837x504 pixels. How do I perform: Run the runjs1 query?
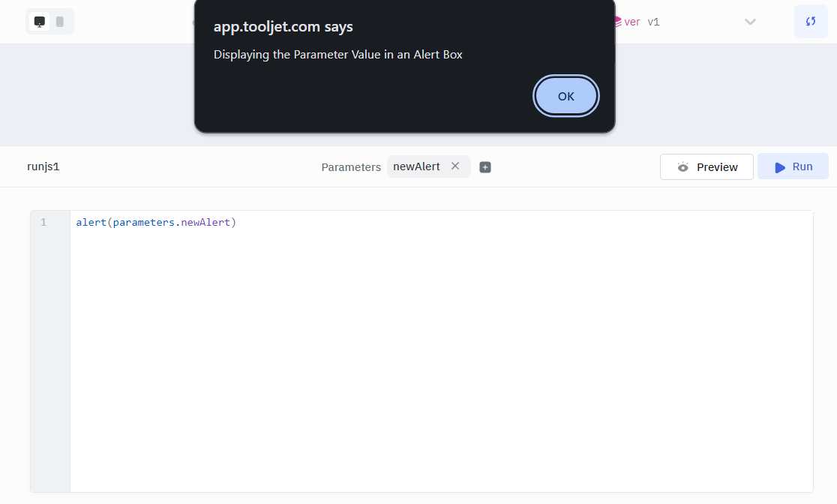[793, 166]
